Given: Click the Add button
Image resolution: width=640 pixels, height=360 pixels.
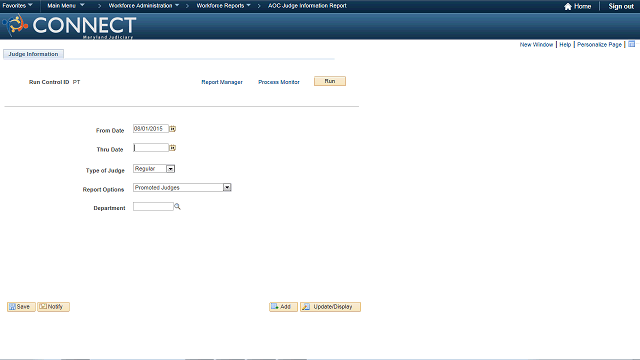Looking at the screenshot, I should (283, 307).
